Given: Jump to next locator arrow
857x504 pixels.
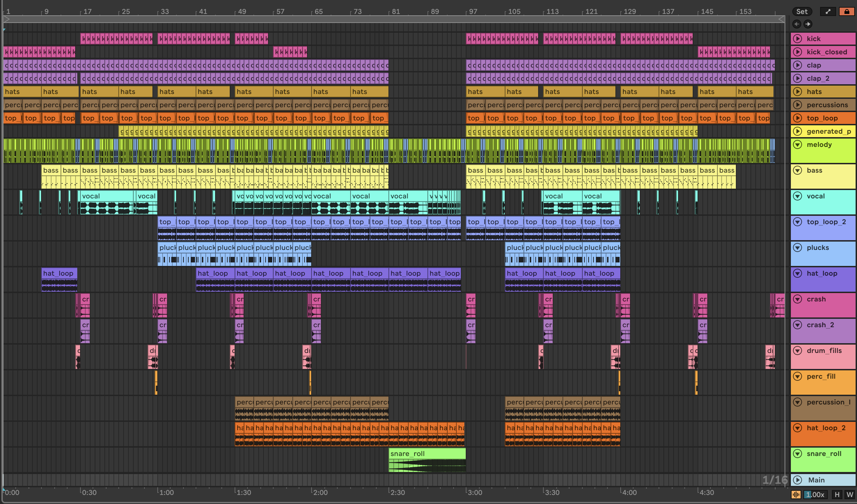Looking at the screenshot, I should [808, 24].
